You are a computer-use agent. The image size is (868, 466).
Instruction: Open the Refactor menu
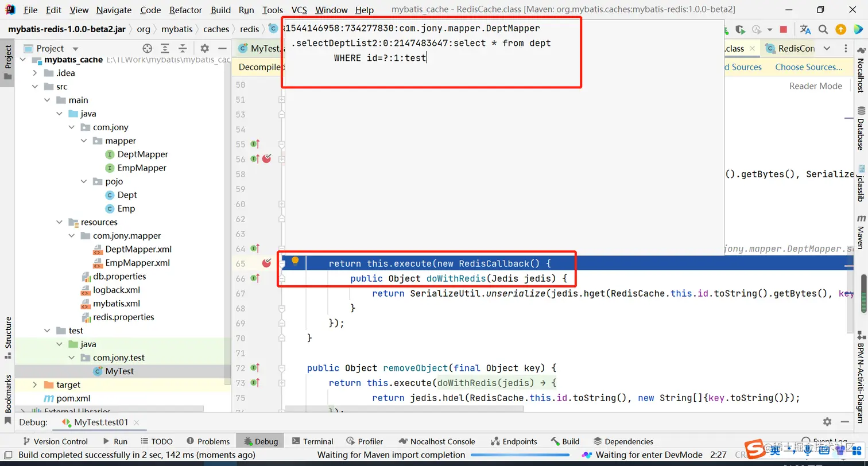point(186,10)
